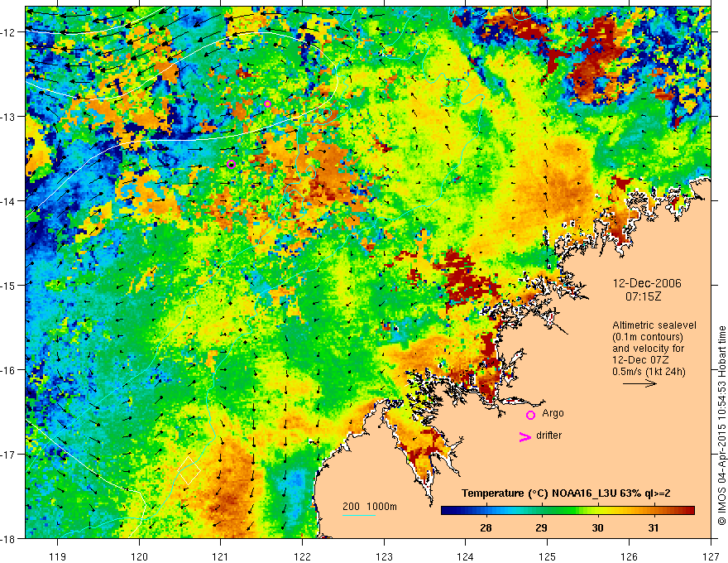Click the latitude axis label '-15'
The width and height of the screenshot is (728, 563).
(x=8, y=285)
